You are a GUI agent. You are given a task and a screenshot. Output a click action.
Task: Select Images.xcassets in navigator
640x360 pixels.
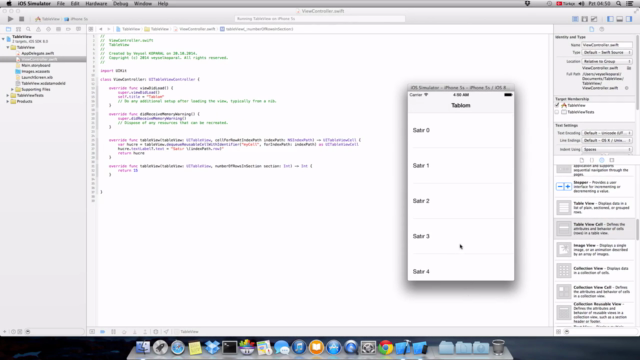tap(35, 71)
